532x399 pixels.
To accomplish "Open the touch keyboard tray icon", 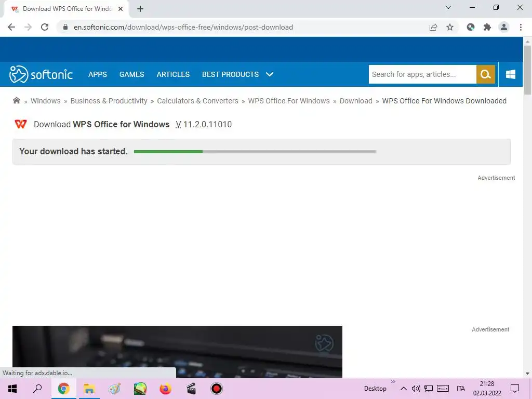I will [x=443, y=389].
